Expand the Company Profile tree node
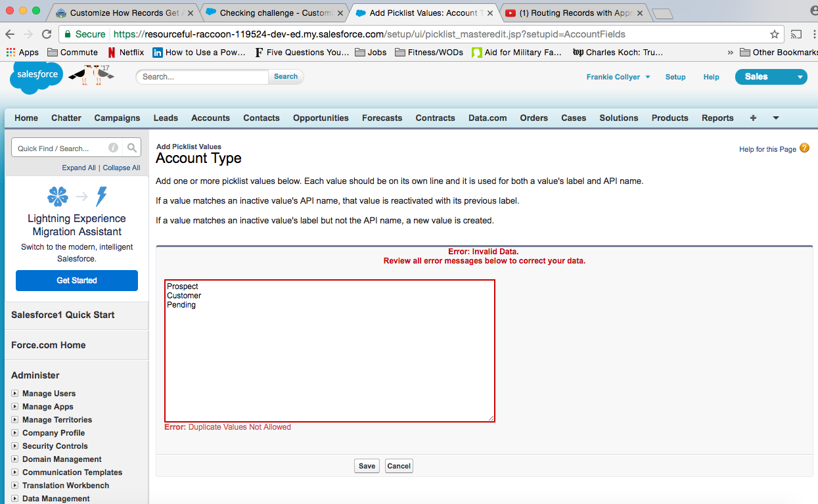Screen dimensions: 818x504 [x=14, y=433]
